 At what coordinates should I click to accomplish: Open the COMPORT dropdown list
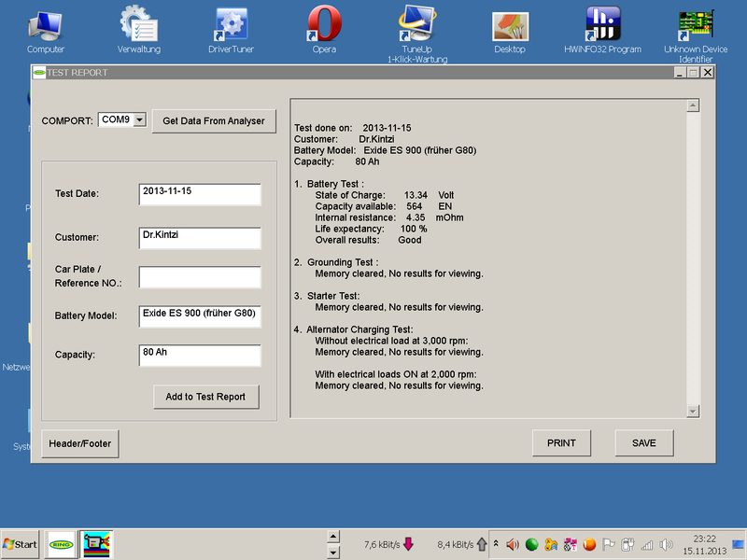click(x=139, y=119)
